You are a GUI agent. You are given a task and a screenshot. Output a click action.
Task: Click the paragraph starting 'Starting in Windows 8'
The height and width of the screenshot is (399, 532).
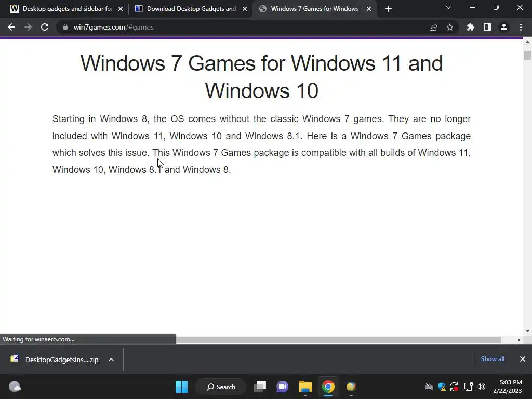pyautogui.click(x=262, y=144)
